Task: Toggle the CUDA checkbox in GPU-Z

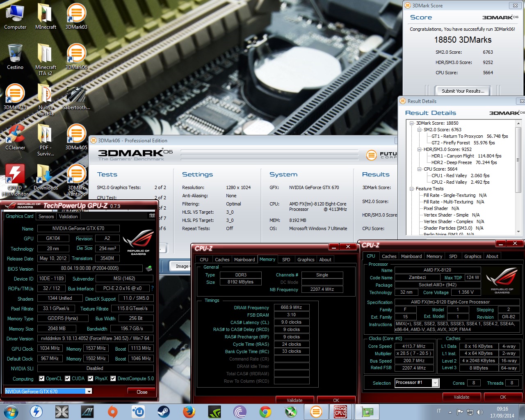Action: tap(68, 379)
